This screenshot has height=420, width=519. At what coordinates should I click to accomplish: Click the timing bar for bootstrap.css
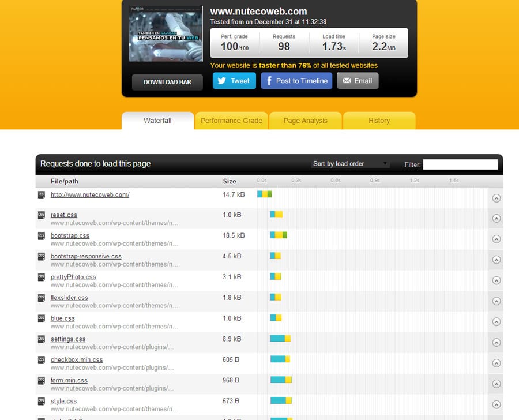coord(279,235)
